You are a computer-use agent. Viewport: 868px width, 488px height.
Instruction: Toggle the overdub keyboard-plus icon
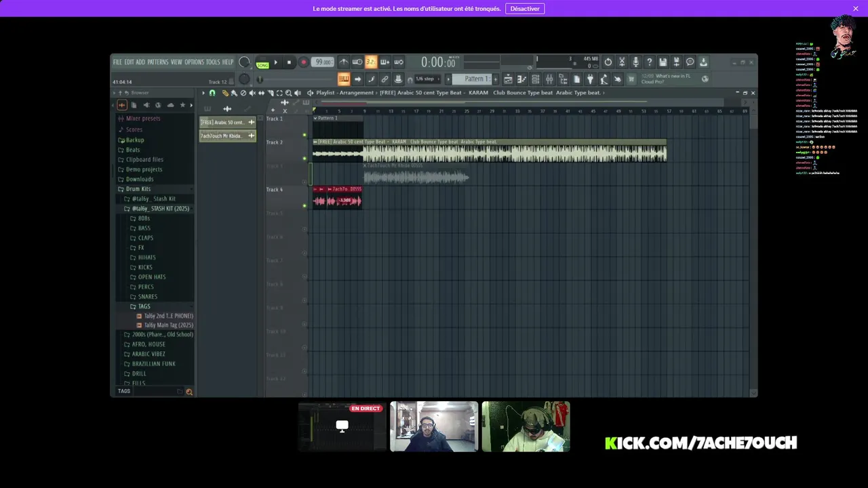pyautogui.click(x=384, y=62)
